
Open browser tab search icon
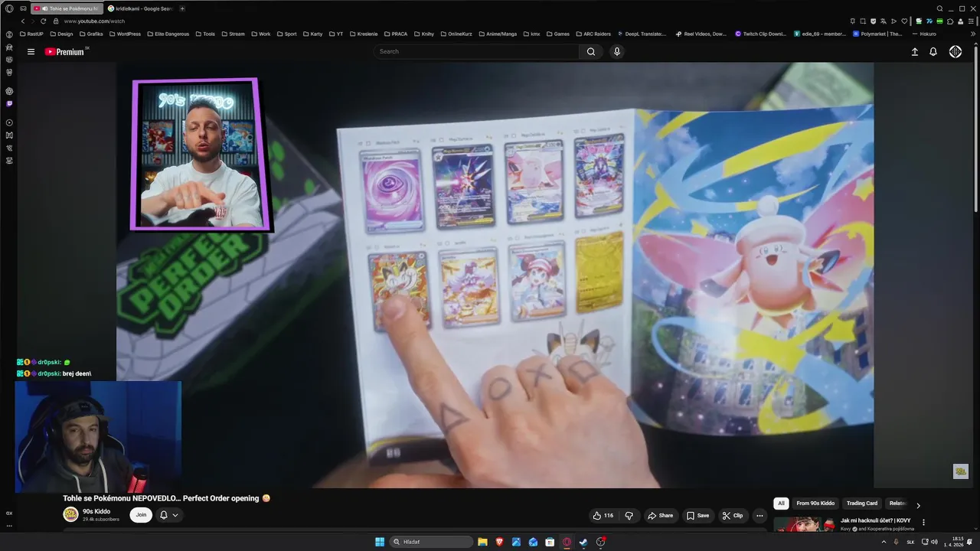(x=940, y=8)
